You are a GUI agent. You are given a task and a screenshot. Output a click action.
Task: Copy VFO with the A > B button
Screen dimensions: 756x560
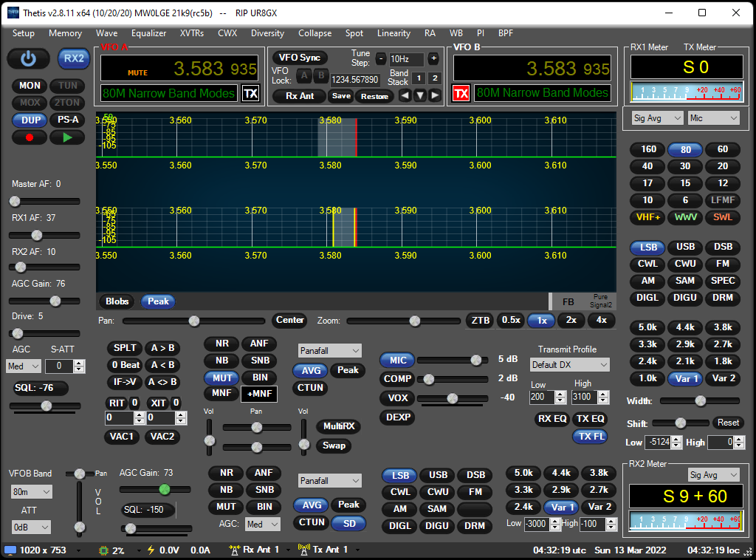coord(162,348)
